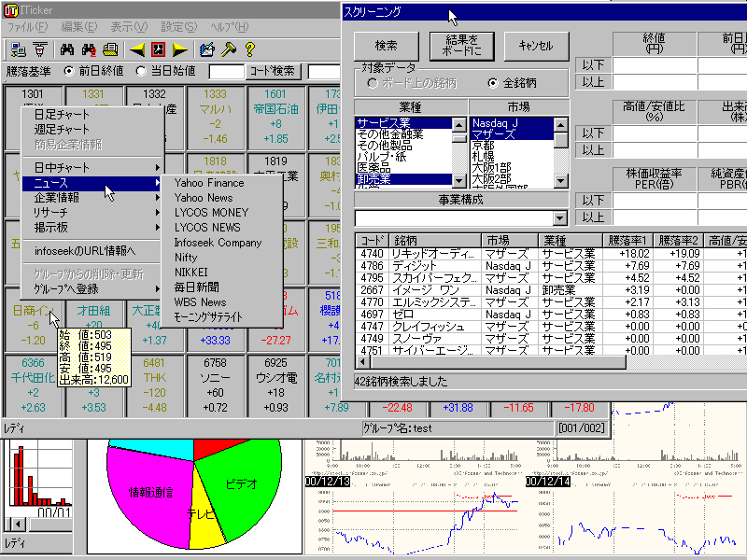The image size is (747, 560).
Task: Click the results table scroll-left arrow
Action: click(x=362, y=362)
